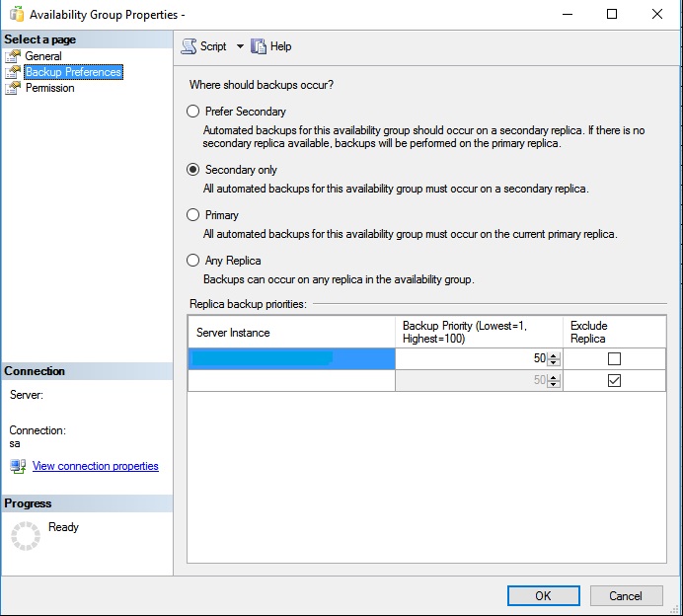Viewport: 683px width, 616px height.
Task: Switch to the General page
Action: 43,56
